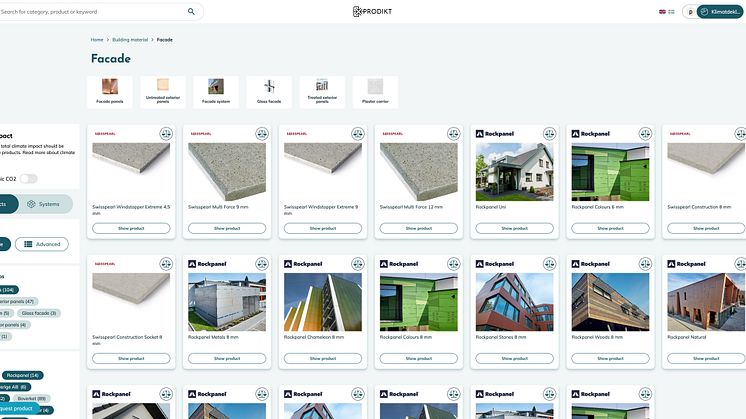The image size is (746, 419).
Task: Click the 'Swisspearl Construction Socket 8 mm' product name
Action: pyautogui.click(x=128, y=340)
